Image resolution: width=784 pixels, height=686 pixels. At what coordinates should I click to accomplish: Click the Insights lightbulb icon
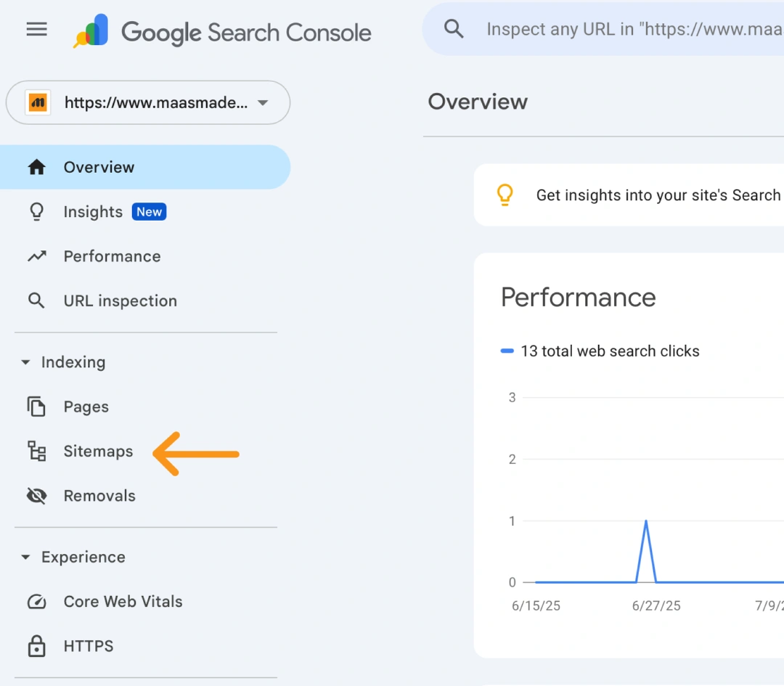click(x=36, y=211)
